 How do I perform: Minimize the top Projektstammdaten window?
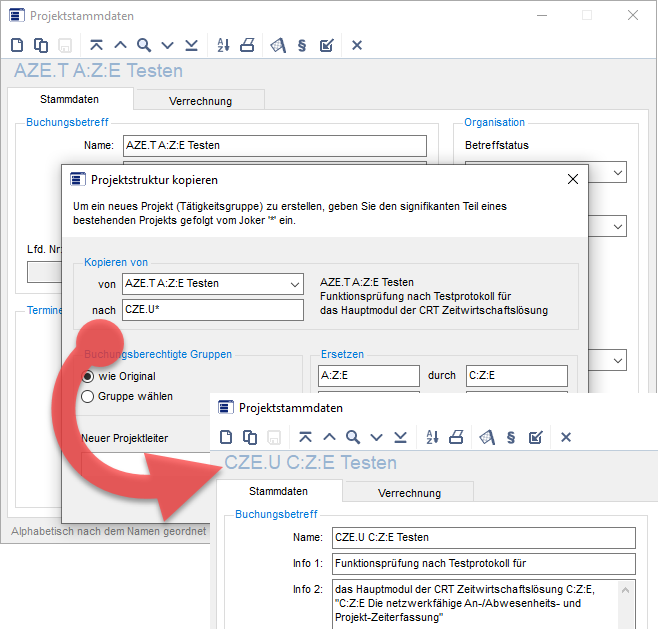point(542,16)
